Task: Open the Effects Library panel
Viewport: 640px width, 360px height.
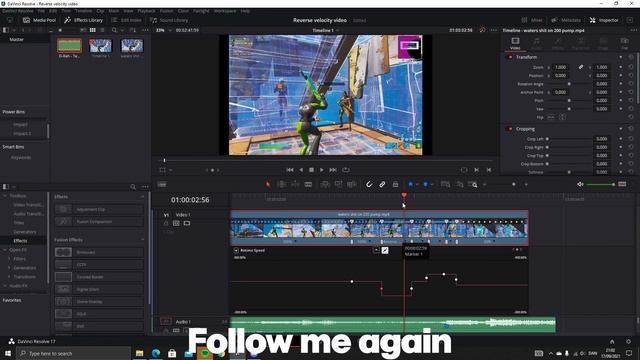Action: click(83, 20)
